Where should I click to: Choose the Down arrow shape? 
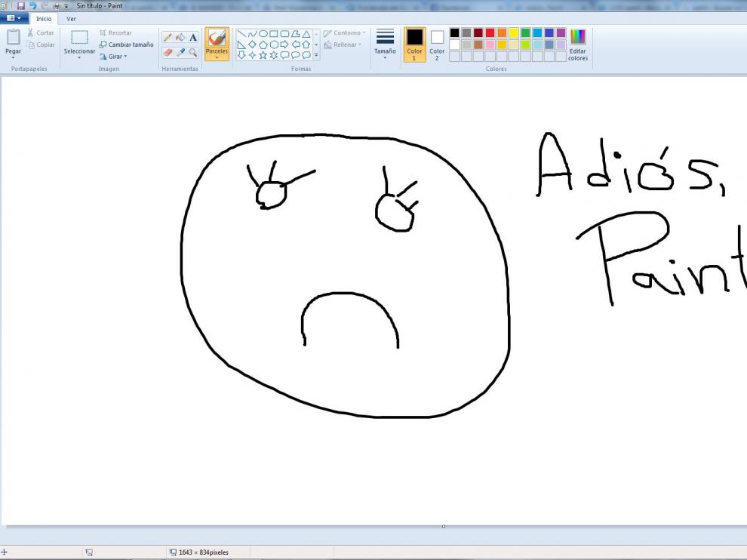[241, 55]
